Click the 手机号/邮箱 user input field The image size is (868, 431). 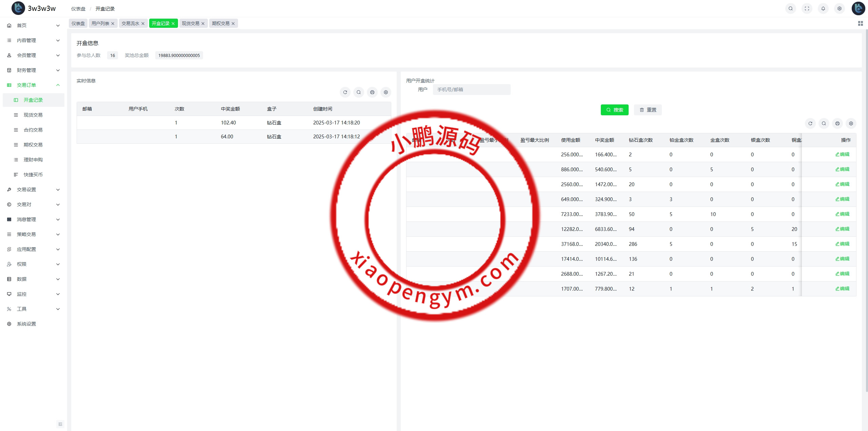point(471,90)
